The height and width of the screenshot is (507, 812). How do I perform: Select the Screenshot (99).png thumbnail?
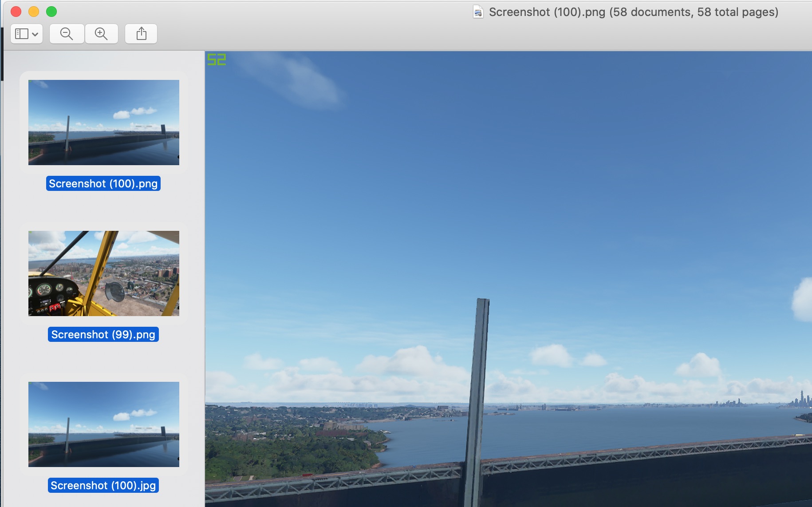pos(103,273)
